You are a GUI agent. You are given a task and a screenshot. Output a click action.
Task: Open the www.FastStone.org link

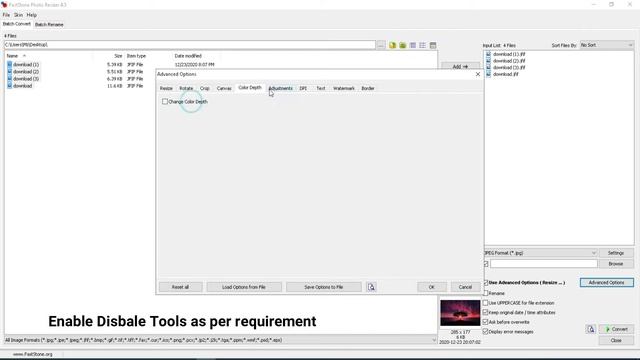33,354
